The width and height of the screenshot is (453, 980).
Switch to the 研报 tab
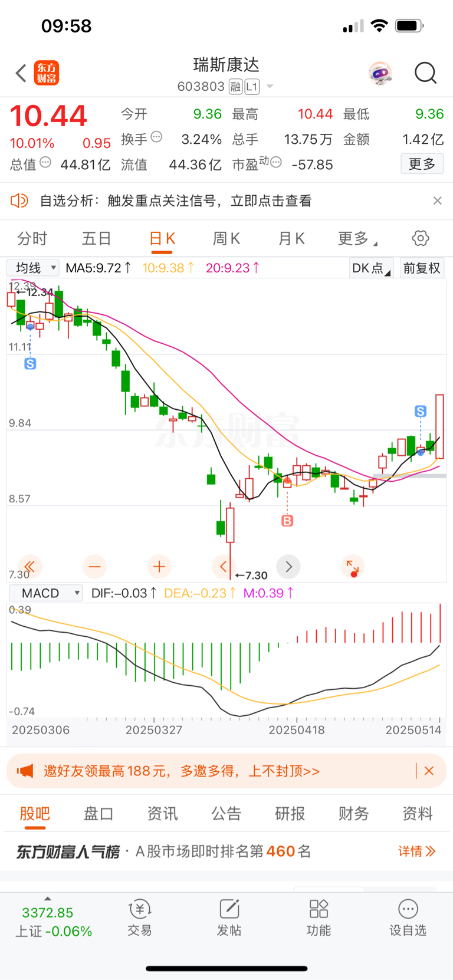click(x=290, y=814)
